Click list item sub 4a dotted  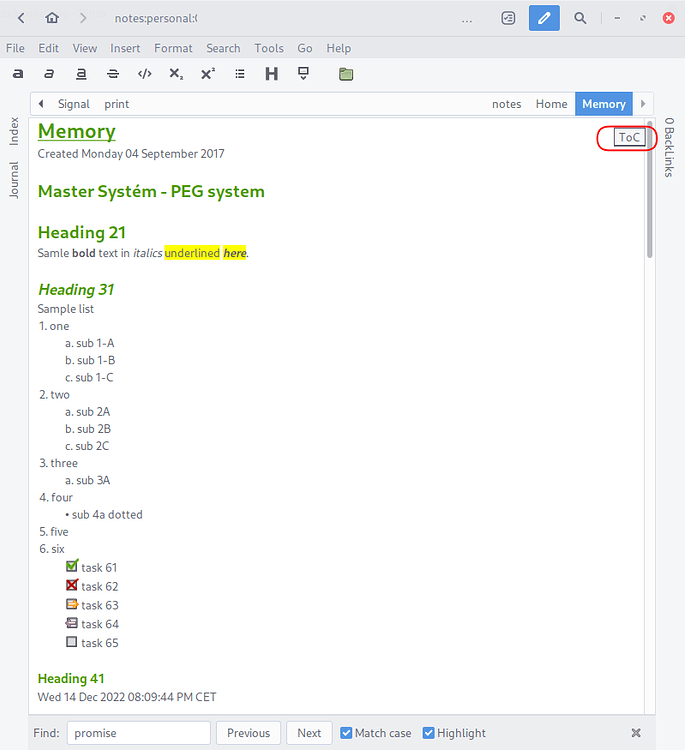coord(107,515)
